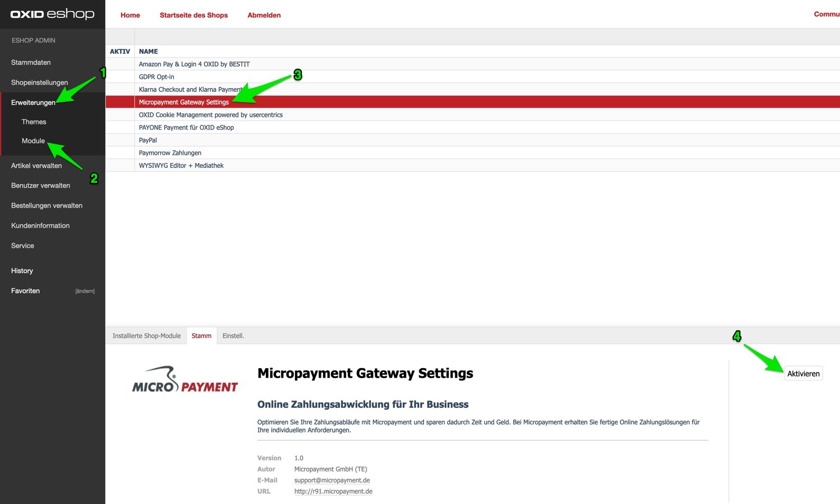Screen dimensions: 840x504
Task: Open support@micropayment.de email link
Action: tap(332, 480)
